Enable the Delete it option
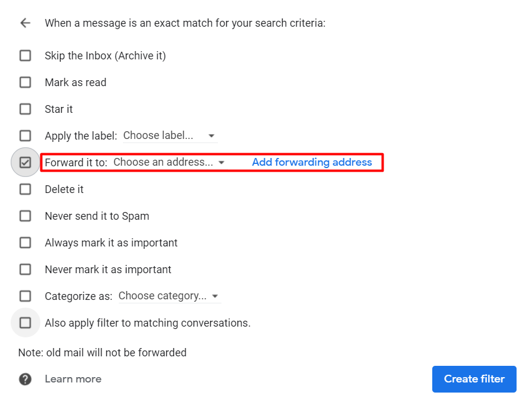 (25, 189)
